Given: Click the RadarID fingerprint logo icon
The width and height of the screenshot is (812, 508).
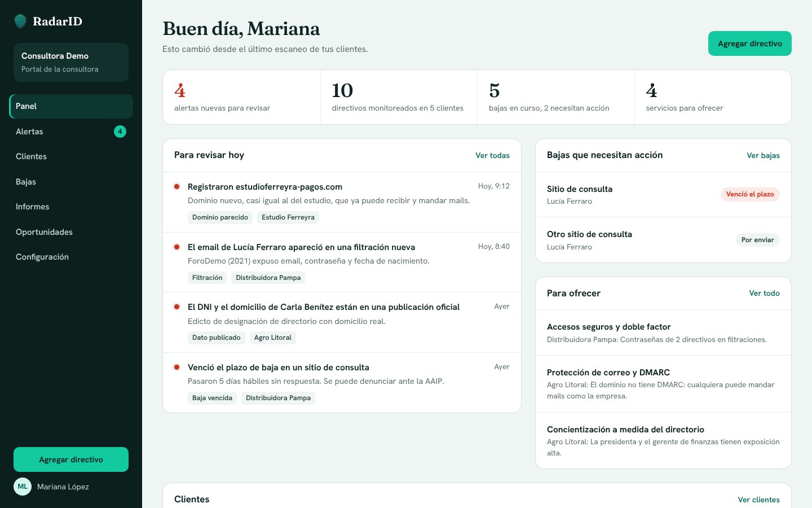Looking at the screenshot, I should (20, 21).
